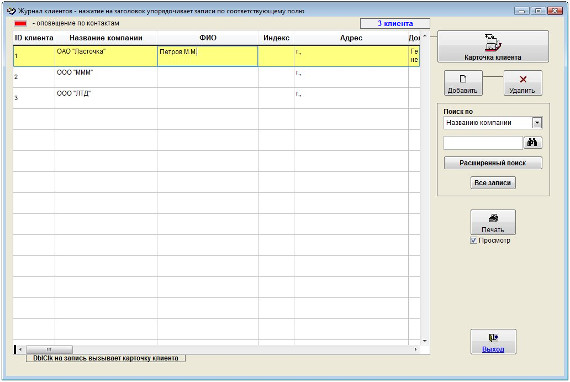570x382 pixels.
Task: Sort by Индекс column header
Action: click(x=276, y=38)
